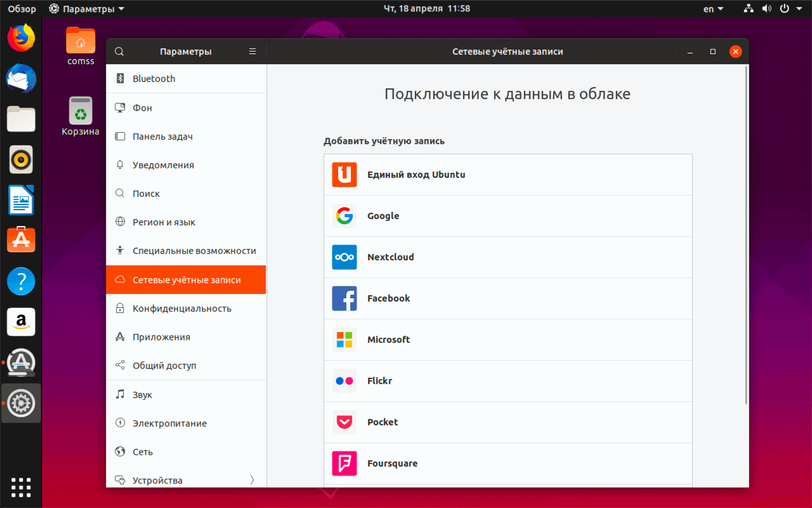Click the Специальные возможности label
The image size is (812, 508).
(194, 251)
